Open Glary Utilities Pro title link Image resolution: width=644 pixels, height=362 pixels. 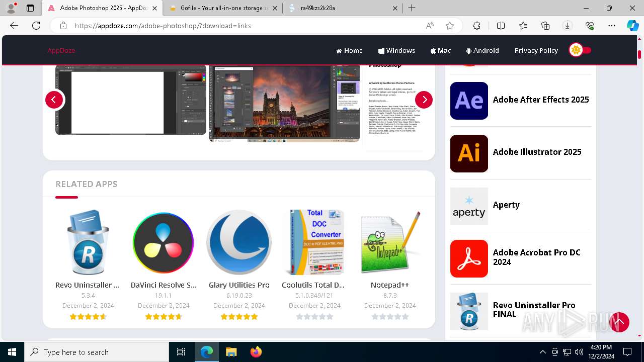click(239, 285)
